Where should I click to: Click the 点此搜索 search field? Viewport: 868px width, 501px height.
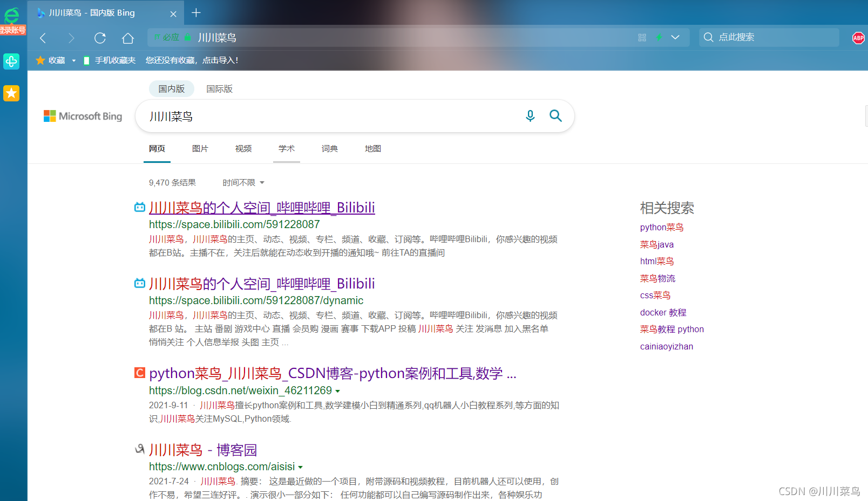(x=769, y=37)
